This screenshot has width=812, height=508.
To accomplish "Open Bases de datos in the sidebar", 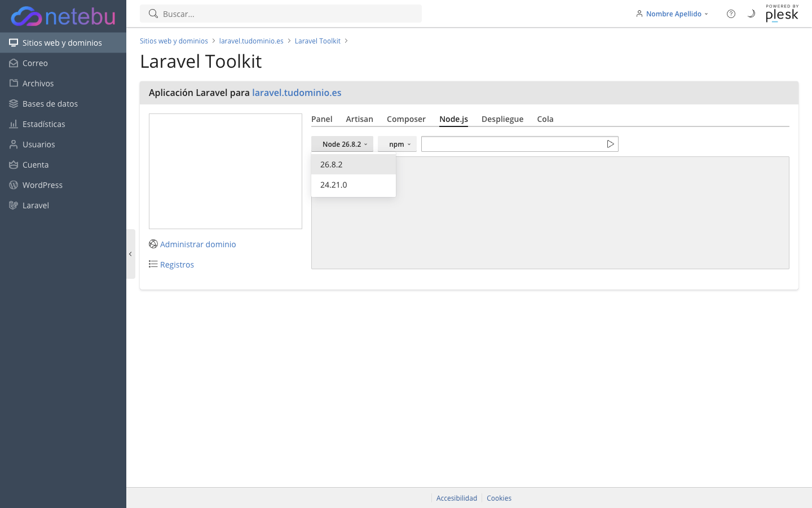I will 63,104.
